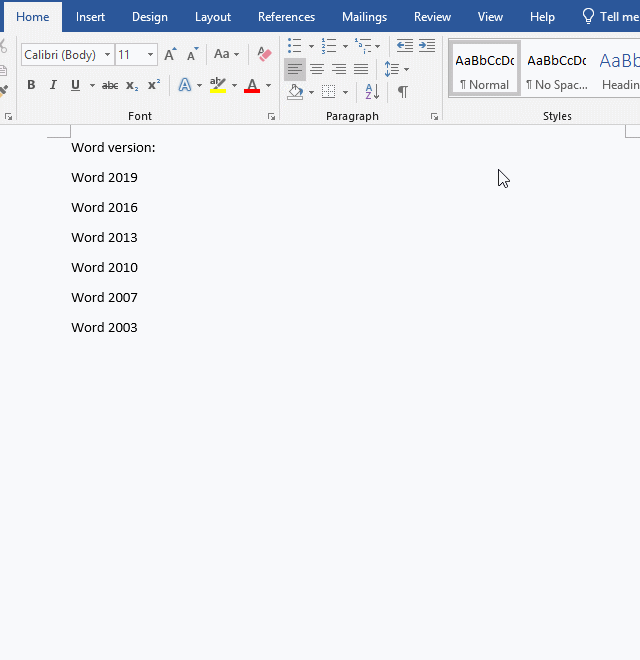Click the Line and Paragraph Spacing icon
The height and width of the screenshot is (660, 640).
coord(392,69)
